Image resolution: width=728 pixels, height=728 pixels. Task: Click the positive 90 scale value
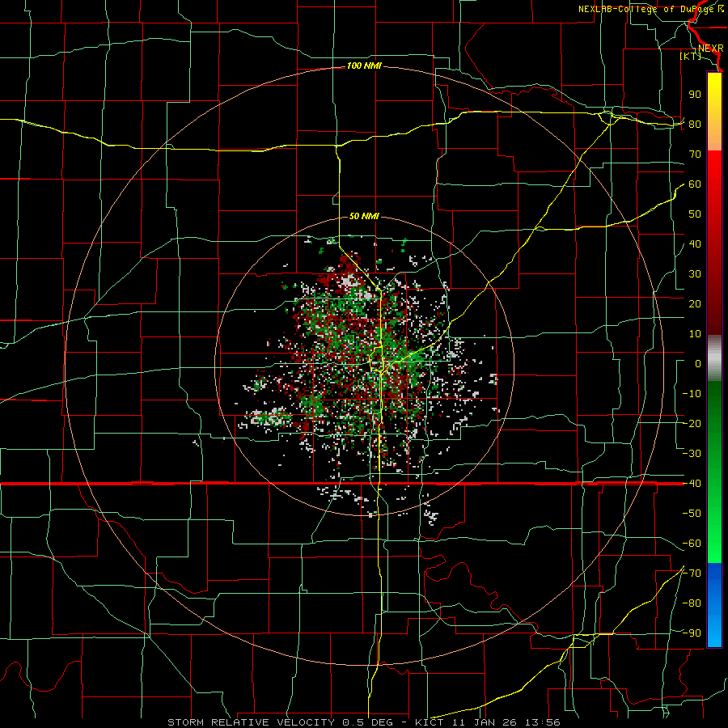click(x=695, y=95)
